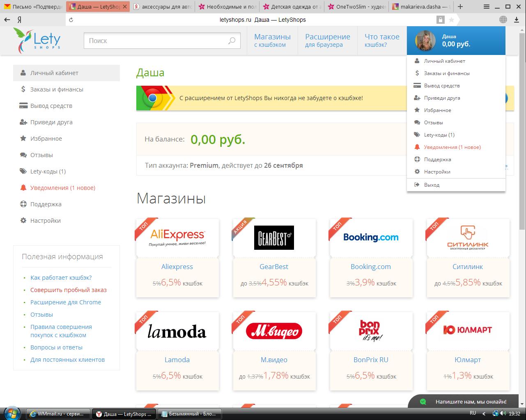Open Личный кабинет in the left sidebar
The image size is (526, 420).
point(67,73)
